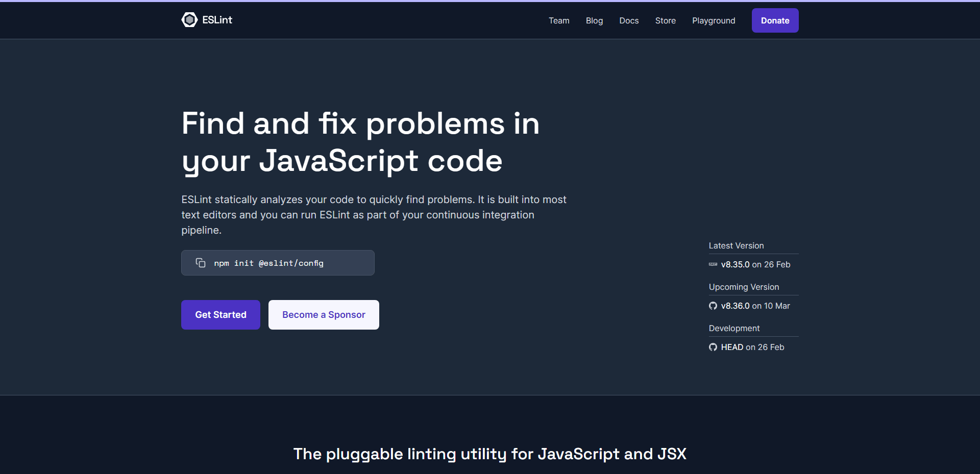This screenshot has height=474, width=980.
Task: Open the Team page
Action: tap(559, 20)
